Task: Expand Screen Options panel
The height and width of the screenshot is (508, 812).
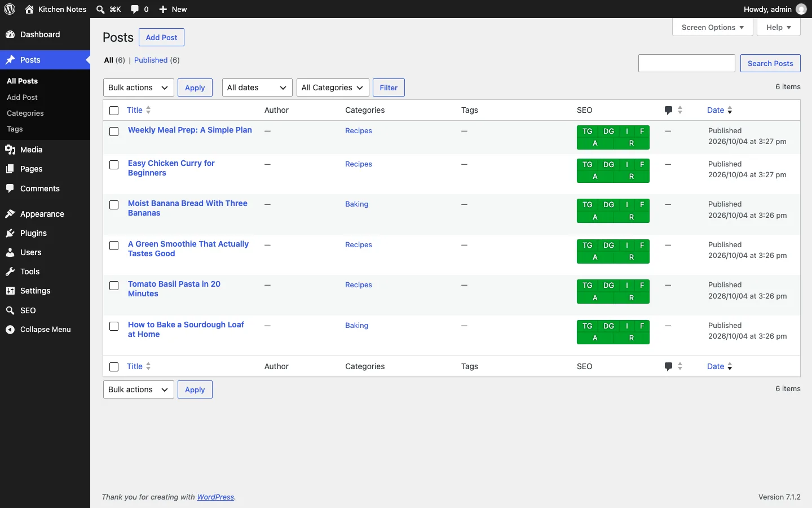Action: tap(713, 27)
